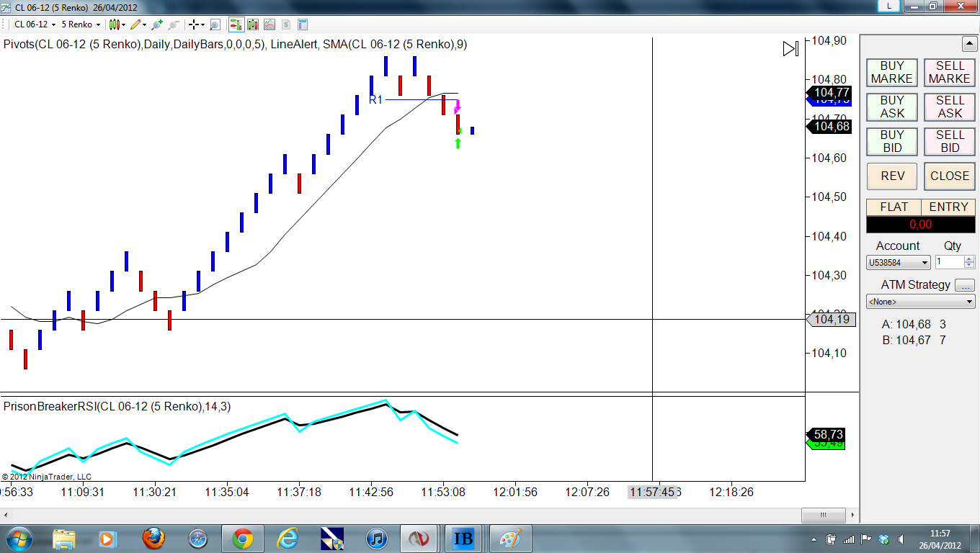Launch Internet Explorer from taskbar
Image resolution: width=980 pixels, height=553 pixels.
[x=287, y=538]
